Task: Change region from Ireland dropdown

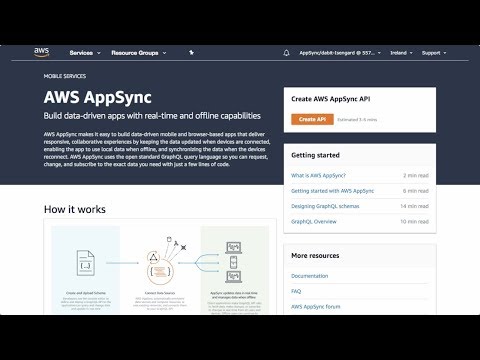Action: (x=401, y=53)
